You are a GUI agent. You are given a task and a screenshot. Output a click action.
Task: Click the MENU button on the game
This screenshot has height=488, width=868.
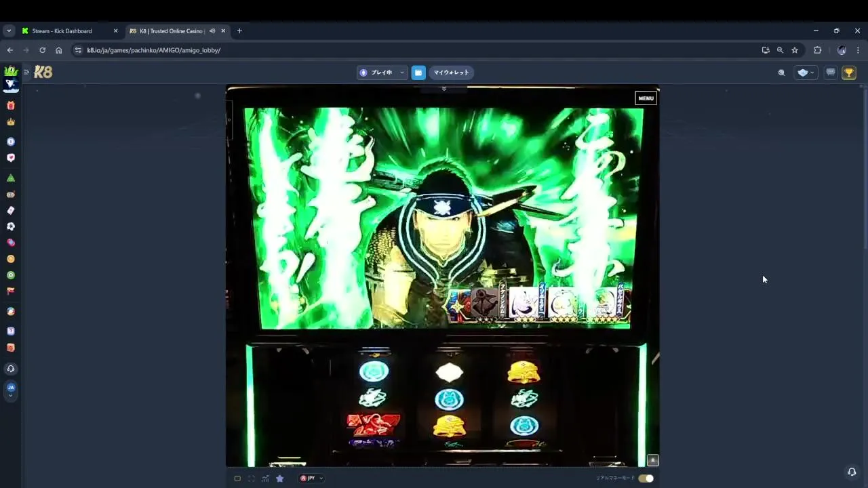click(x=646, y=98)
